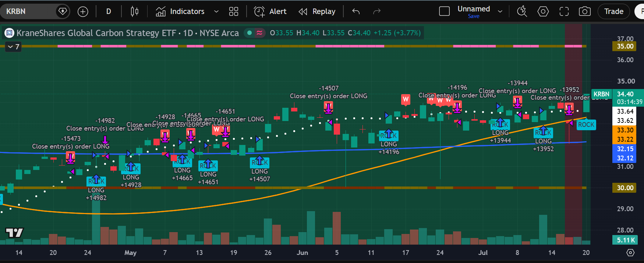This screenshot has width=644, height=263.
Task: Add a symbol to compare with plus icon
Action: (x=83, y=12)
